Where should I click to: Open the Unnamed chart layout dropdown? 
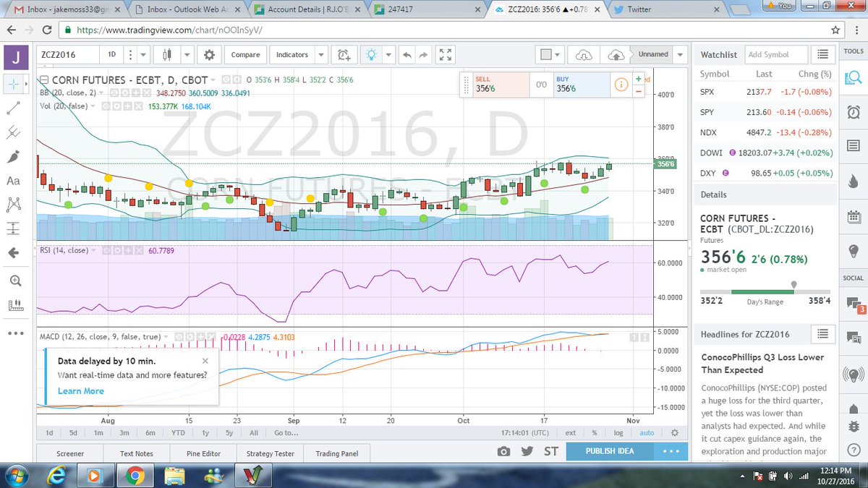coord(679,55)
